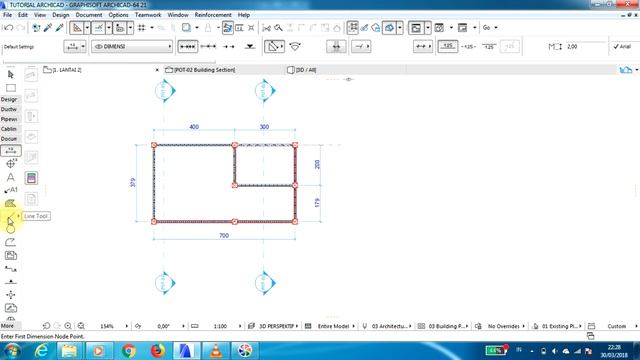Click the Inject Parameters syringe icon

click(x=60, y=28)
